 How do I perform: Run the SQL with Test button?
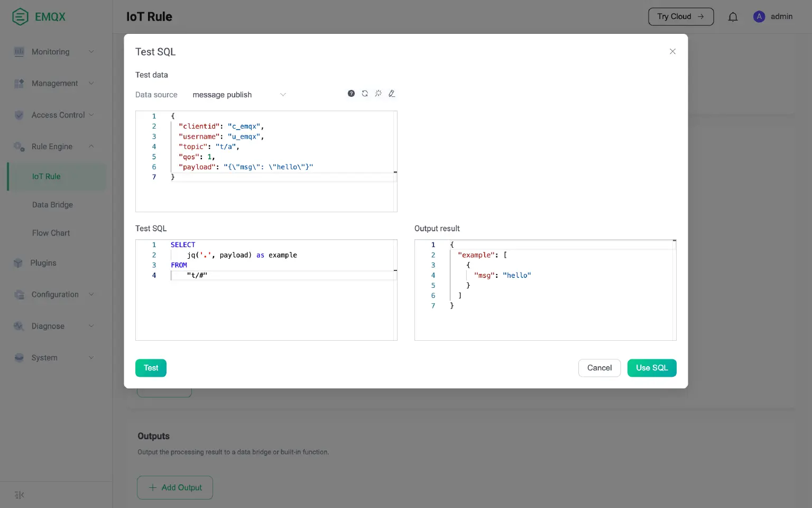pyautogui.click(x=151, y=368)
